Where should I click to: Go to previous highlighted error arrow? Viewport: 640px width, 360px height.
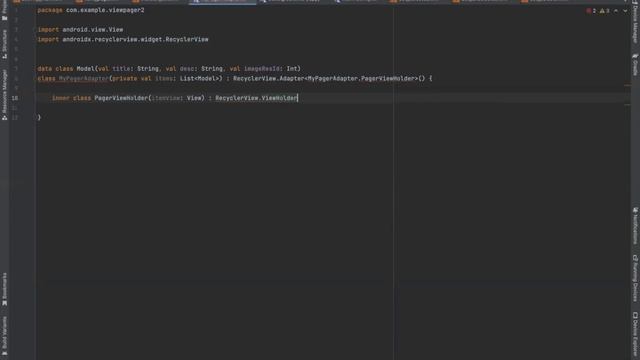point(616,11)
